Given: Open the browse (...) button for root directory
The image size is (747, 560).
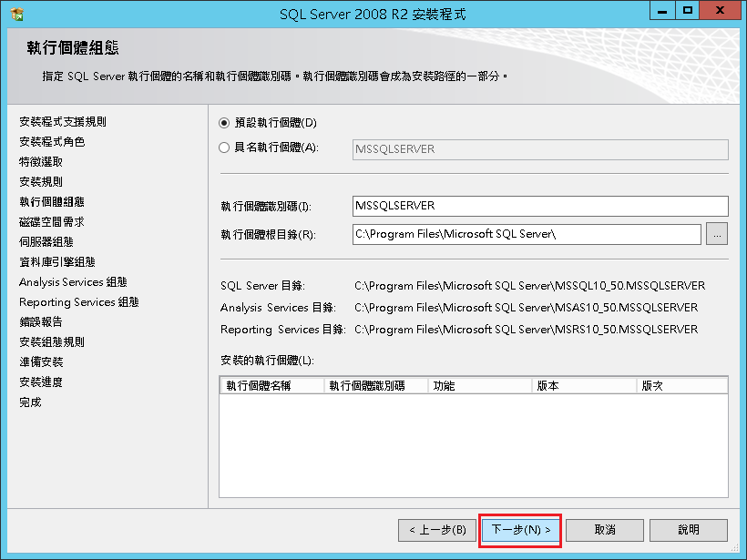Looking at the screenshot, I should [x=717, y=234].
